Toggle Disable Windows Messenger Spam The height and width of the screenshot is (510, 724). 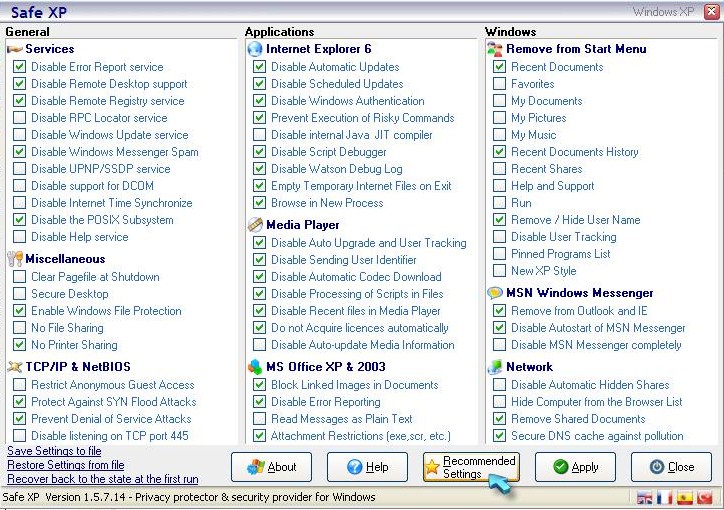pyautogui.click(x=19, y=151)
